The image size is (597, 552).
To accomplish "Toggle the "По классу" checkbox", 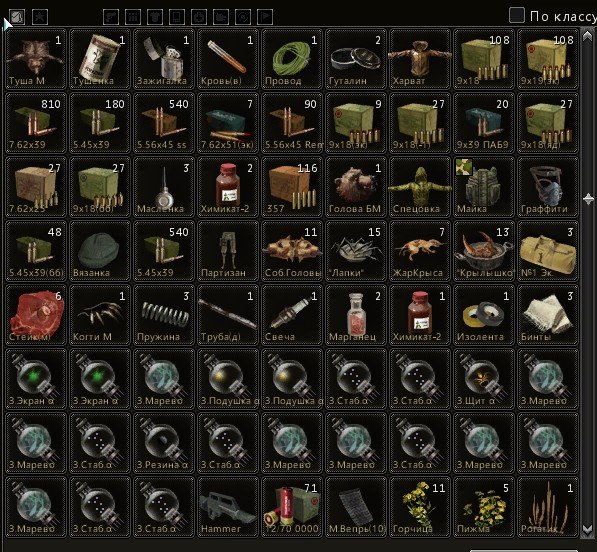I will [x=517, y=16].
